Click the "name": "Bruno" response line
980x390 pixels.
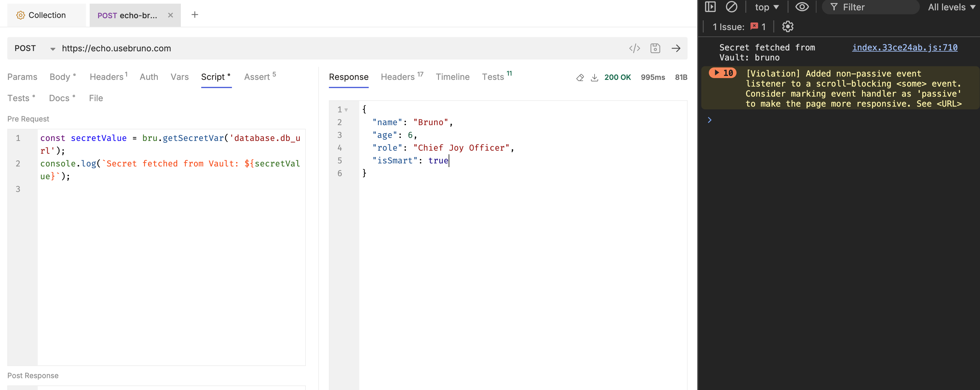point(412,122)
